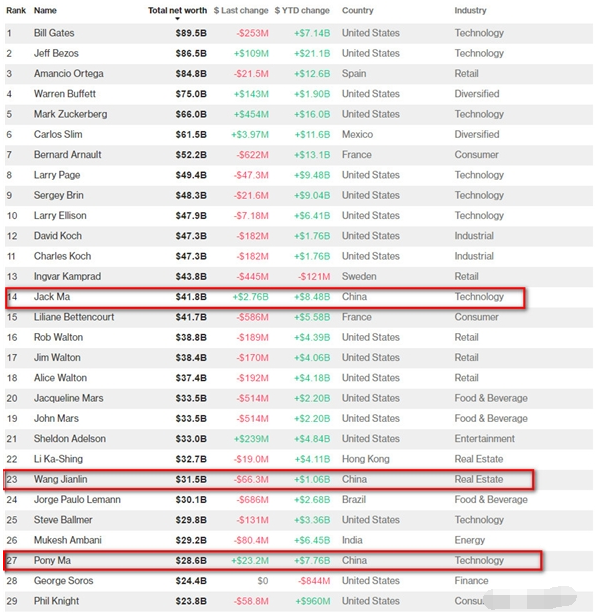Sort by Total net worth column header
The width and height of the screenshot is (597, 613).
point(177,11)
